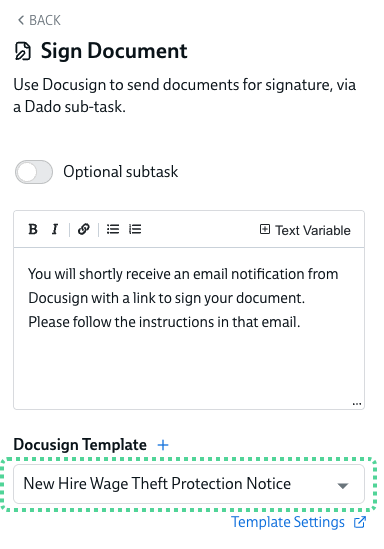Click the plus box beside Text Variable
Viewport: 384px width, 549px height.
pos(265,229)
